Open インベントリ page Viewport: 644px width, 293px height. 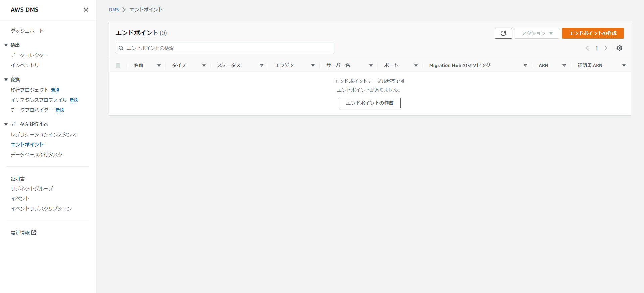point(25,65)
